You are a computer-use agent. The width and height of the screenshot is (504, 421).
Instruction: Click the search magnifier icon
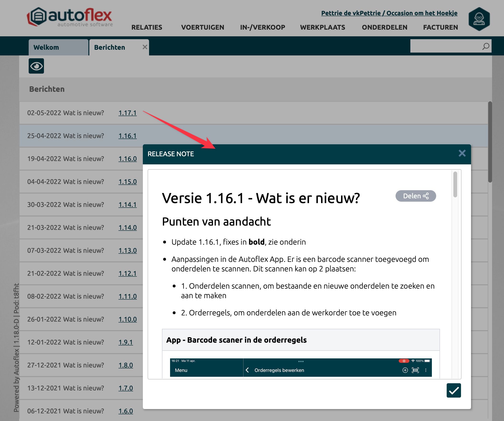(x=486, y=46)
